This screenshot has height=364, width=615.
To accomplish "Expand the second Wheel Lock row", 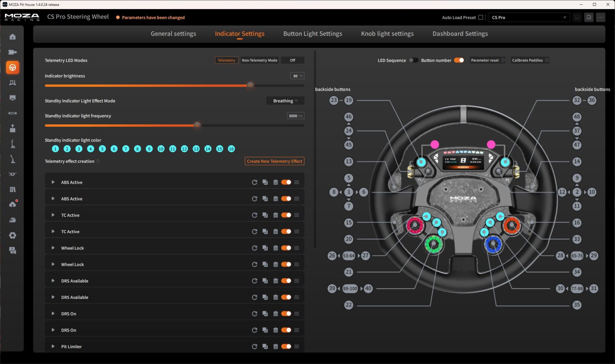I will pyautogui.click(x=53, y=265).
